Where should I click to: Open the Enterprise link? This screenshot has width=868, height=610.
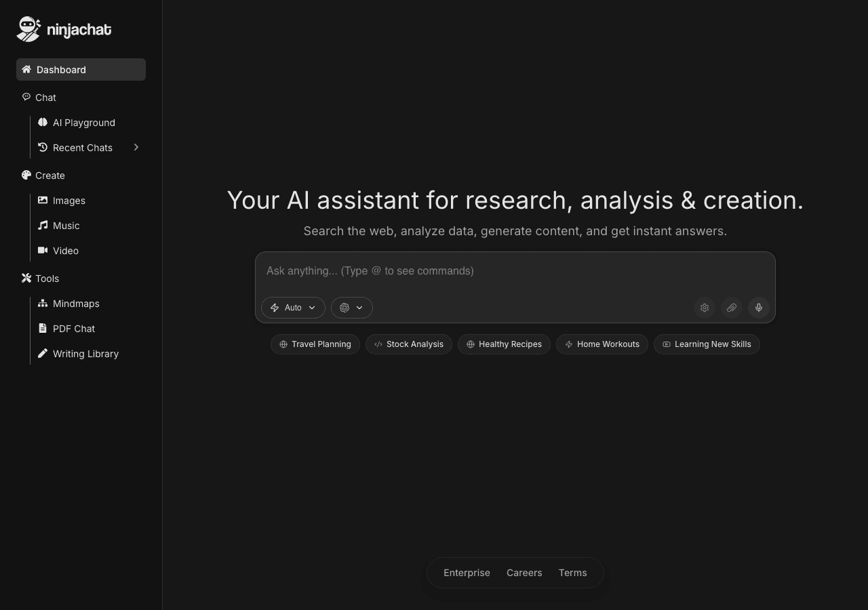click(x=467, y=573)
